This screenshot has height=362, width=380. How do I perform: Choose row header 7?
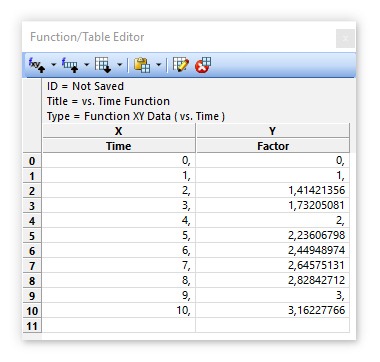coord(32,266)
